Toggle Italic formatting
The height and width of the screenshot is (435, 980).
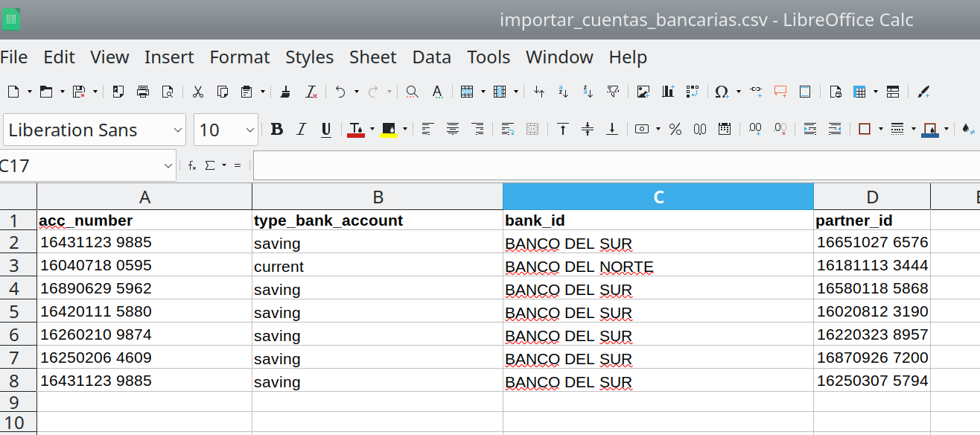coord(302,130)
